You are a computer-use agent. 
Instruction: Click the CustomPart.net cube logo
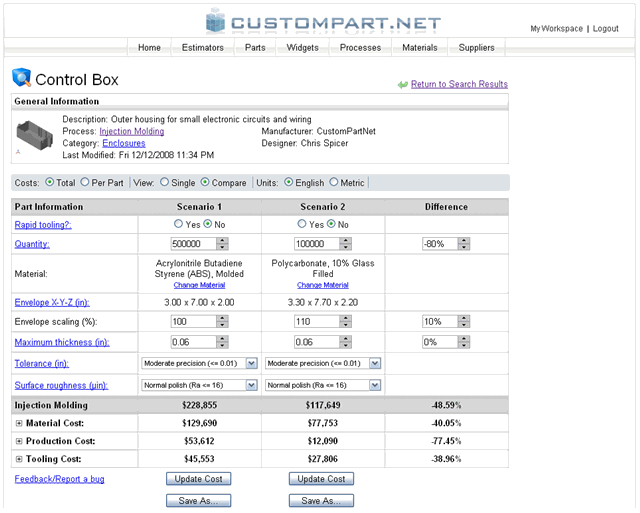tap(215, 20)
